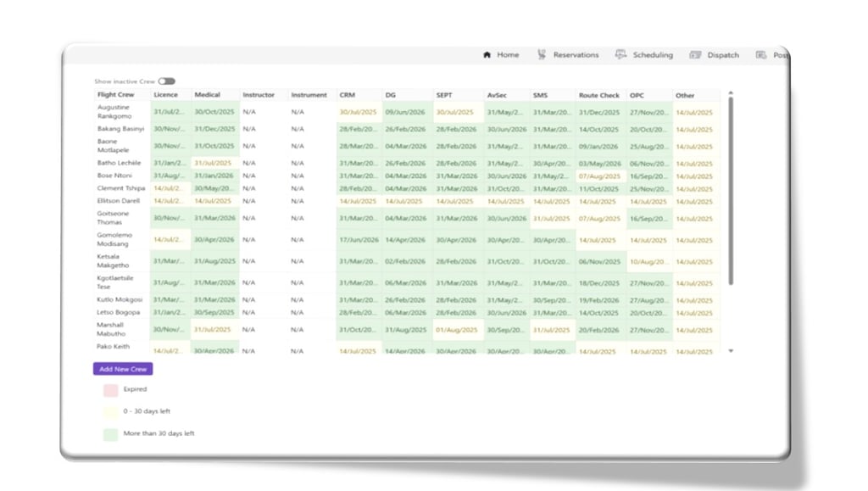The height and width of the screenshot is (491, 868).
Task: Click the Route Check column header
Action: 599,95
